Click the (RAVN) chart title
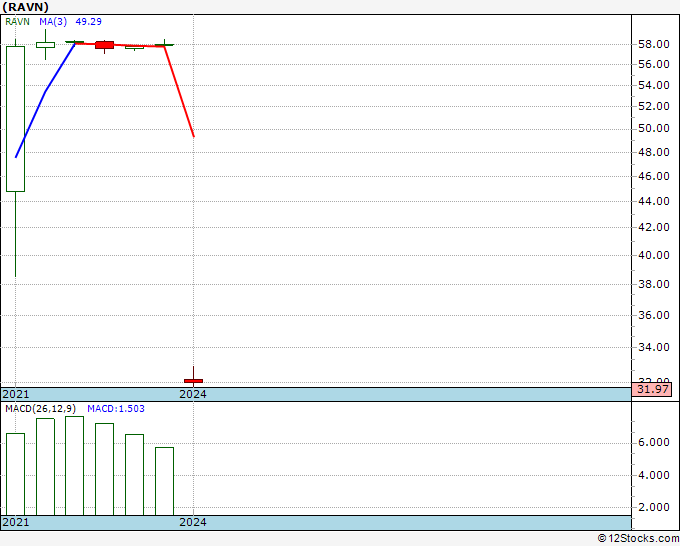 click(26, 7)
